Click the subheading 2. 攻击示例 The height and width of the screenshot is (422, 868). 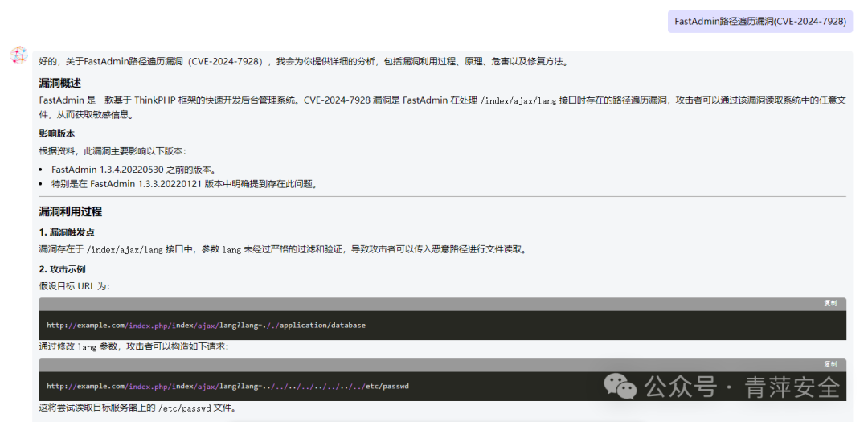[x=62, y=269]
